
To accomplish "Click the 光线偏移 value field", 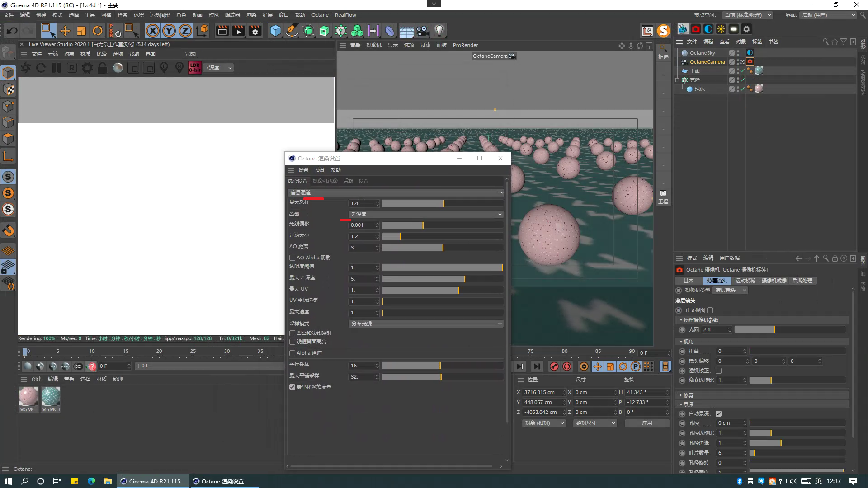I will [x=361, y=225].
